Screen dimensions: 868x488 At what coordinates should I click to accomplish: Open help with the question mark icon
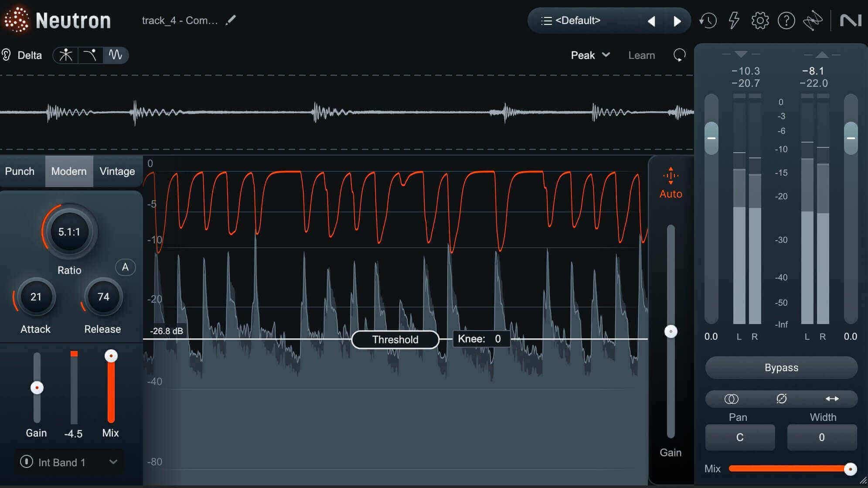[786, 20]
